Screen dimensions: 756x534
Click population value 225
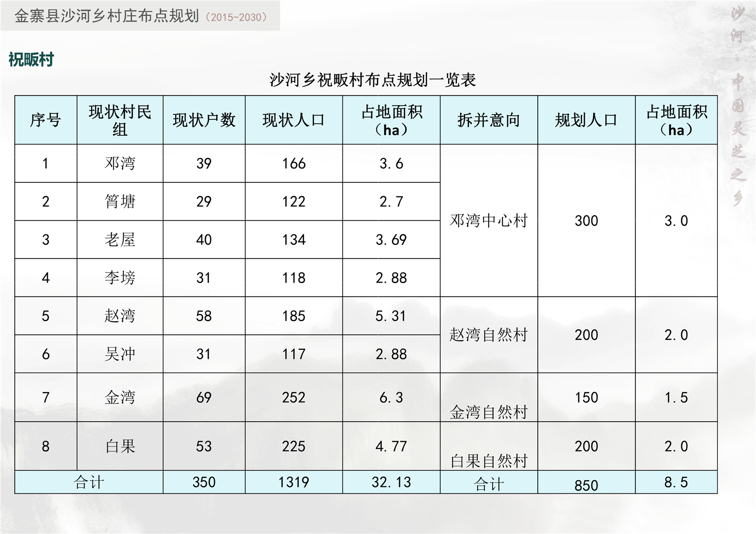coord(293,446)
